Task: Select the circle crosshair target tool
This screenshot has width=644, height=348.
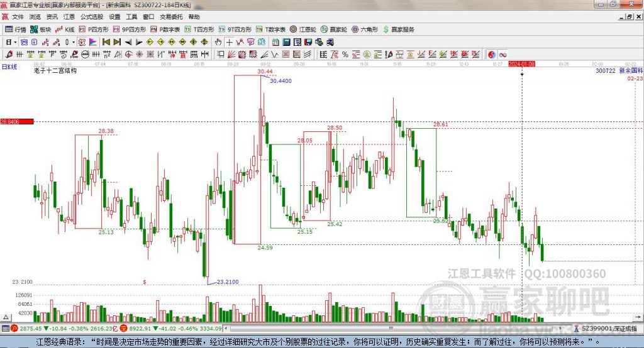Action: (128, 54)
